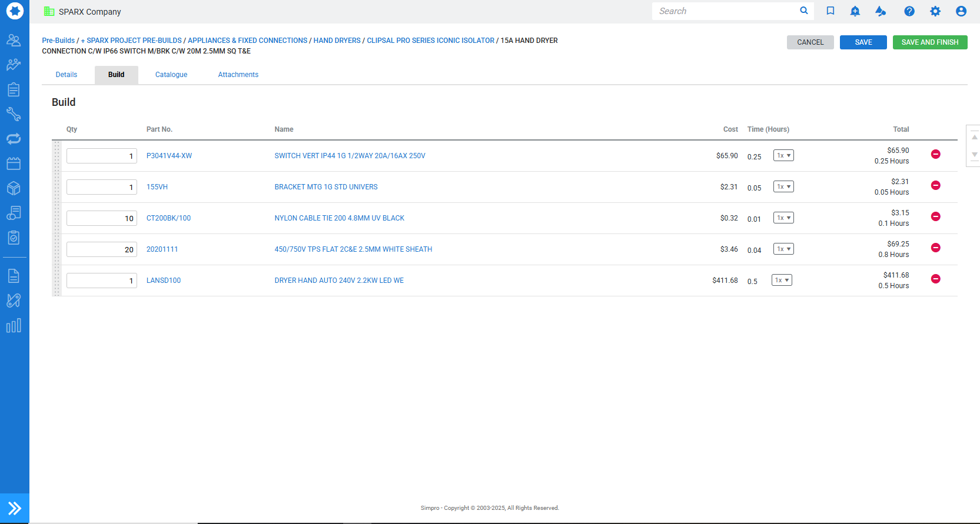Click the scroll down arrow on the right edge
Screen dimensions: 980x524
click(x=974, y=155)
